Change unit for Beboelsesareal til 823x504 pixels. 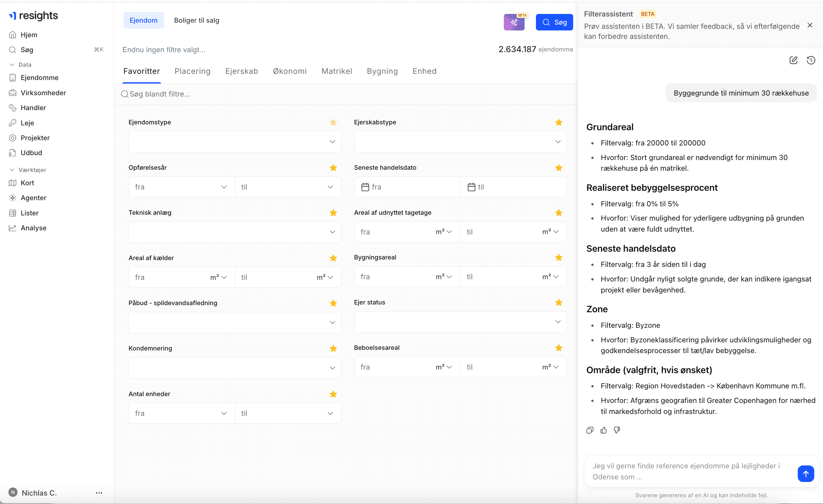point(550,367)
